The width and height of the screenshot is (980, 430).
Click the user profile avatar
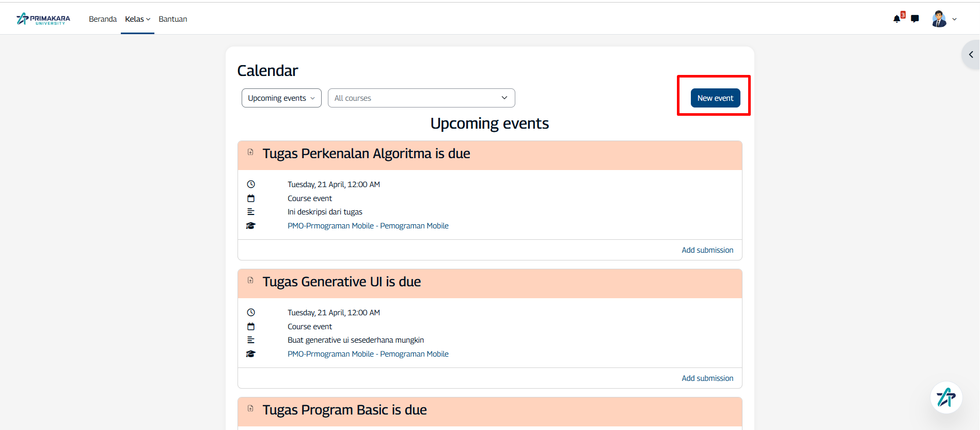click(x=939, y=19)
